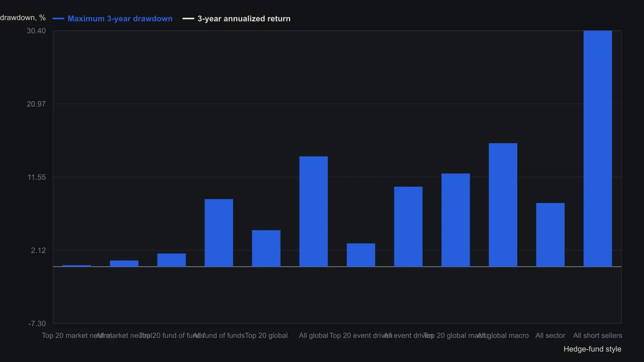The width and height of the screenshot is (644, 362).
Task: Select the All global bar
Action: coord(314,212)
